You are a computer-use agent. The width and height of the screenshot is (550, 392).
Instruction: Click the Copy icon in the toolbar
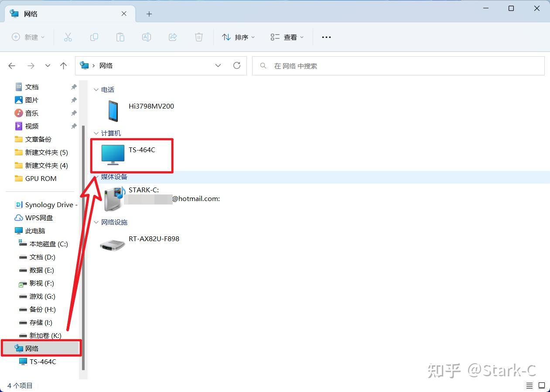point(94,37)
